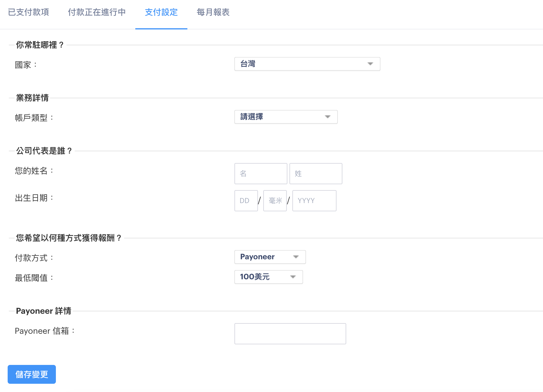The image size is (543, 392).
Task: Open the 已支付款項 tab
Action: [29, 12]
